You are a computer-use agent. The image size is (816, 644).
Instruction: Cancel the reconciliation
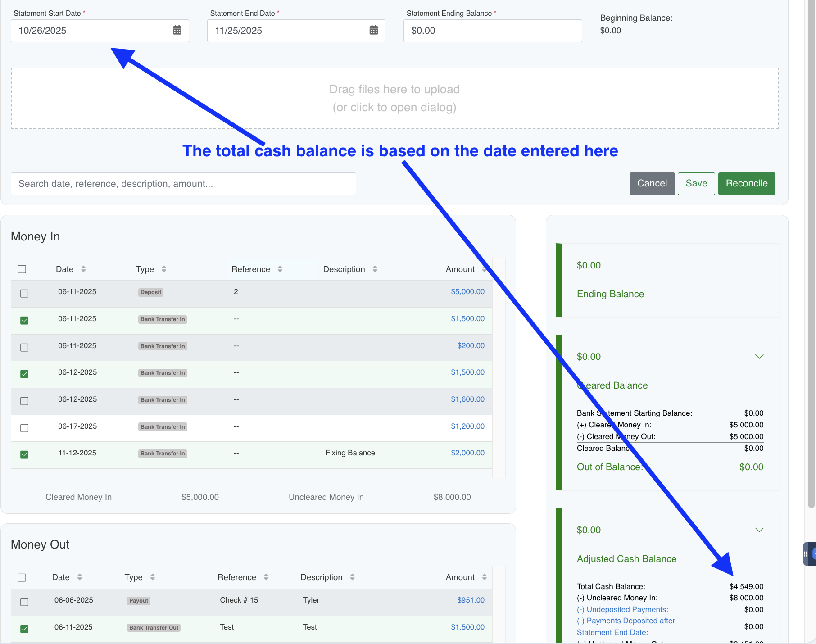(x=652, y=183)
